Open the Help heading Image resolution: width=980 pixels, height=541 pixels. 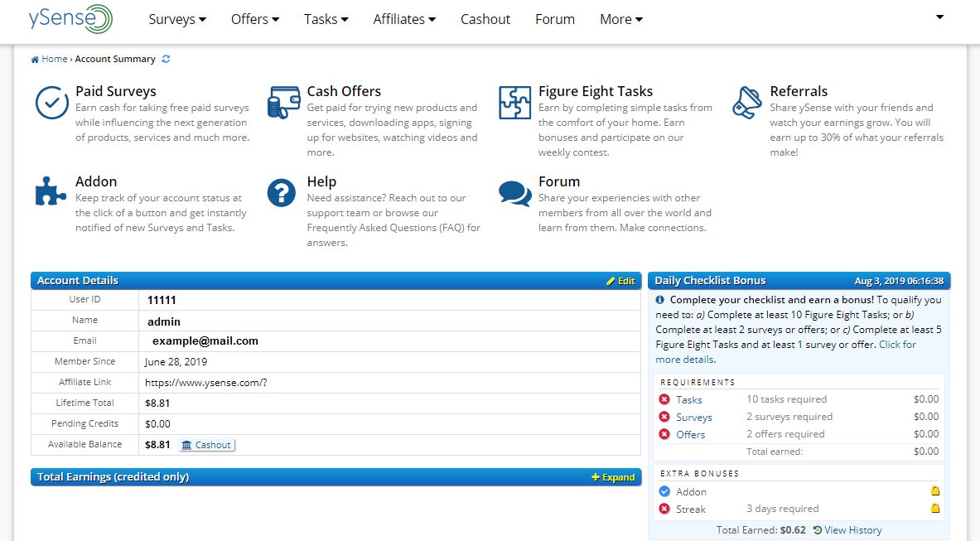[321, 181]
